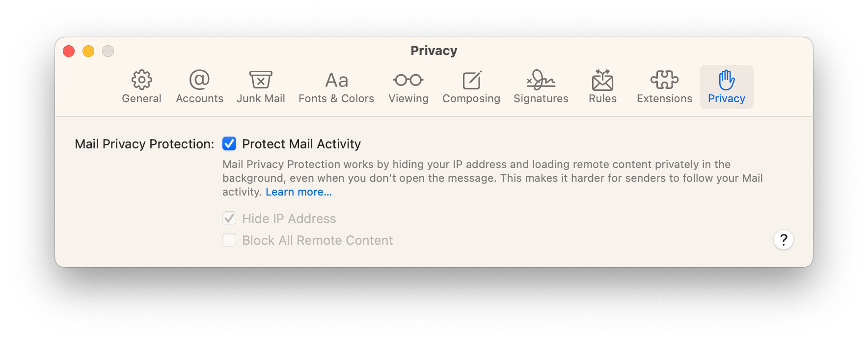The width and height of the screenshot is (868, 340).
Task: Minimize the window with the yellow button
Action: click(x=88, y=51)
